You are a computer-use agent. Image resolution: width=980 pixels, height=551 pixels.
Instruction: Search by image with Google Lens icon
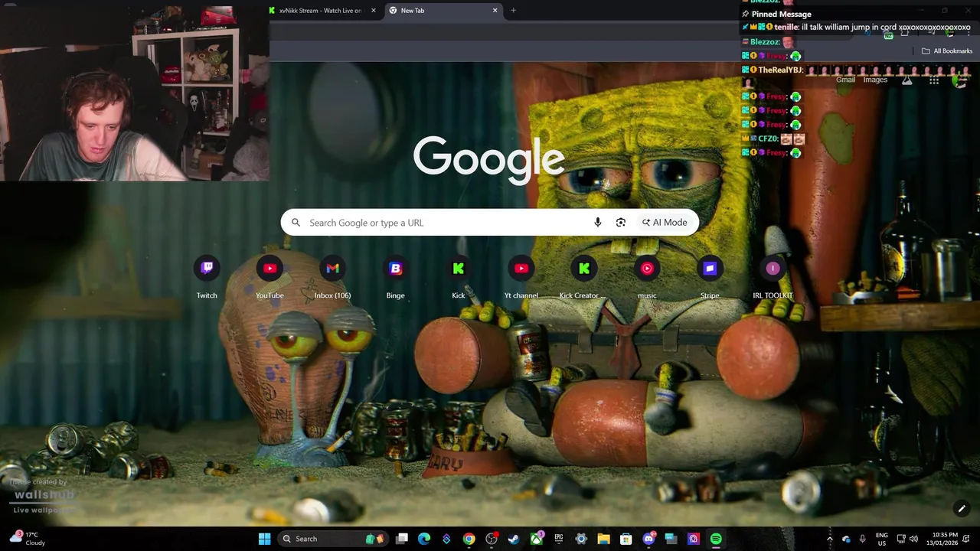click(621, 223)
